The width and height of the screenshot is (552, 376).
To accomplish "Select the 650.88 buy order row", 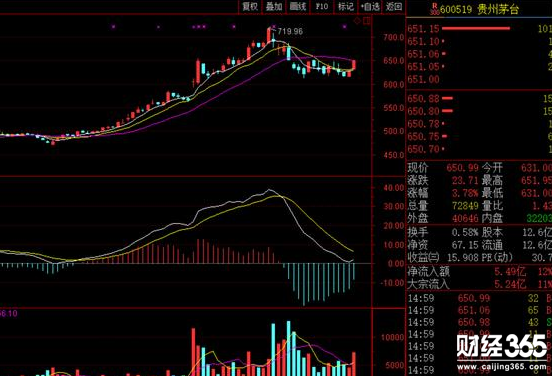I will [x=479, y=99].
